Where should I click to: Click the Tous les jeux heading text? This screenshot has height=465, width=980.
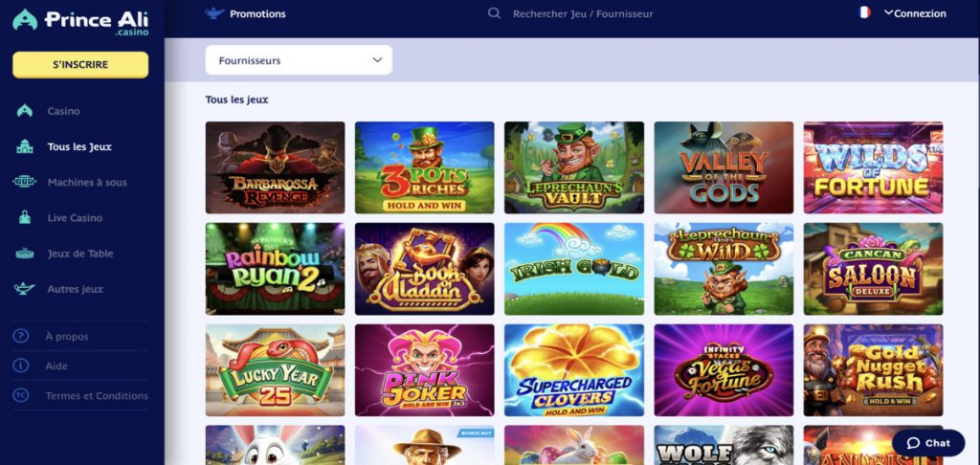click(237, 100)
